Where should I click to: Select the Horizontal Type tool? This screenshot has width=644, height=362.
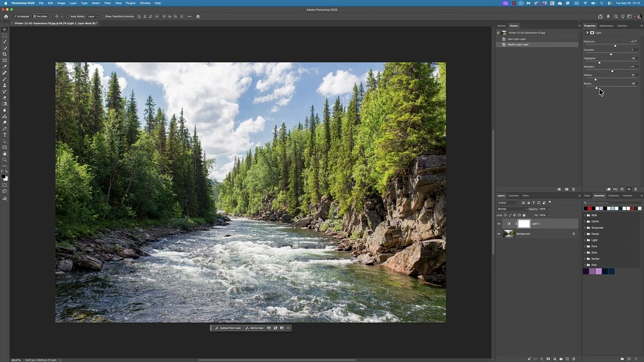pyautogui.click(x=5, y=135)
